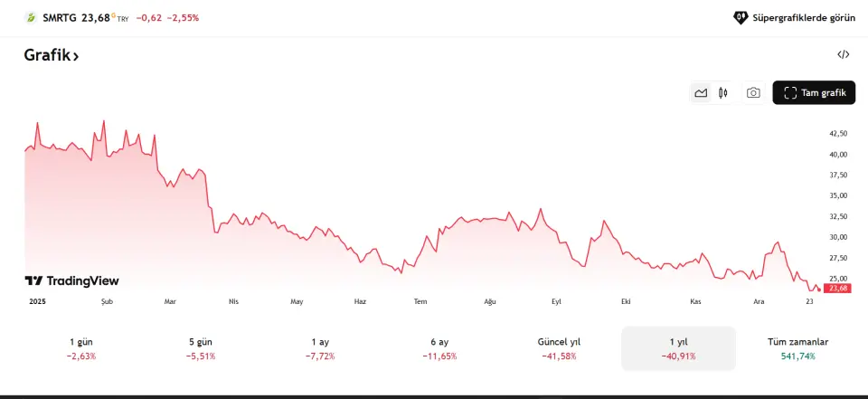Click the TradingView logo on chart
868x399 pixels.
(x=71, y=280)
